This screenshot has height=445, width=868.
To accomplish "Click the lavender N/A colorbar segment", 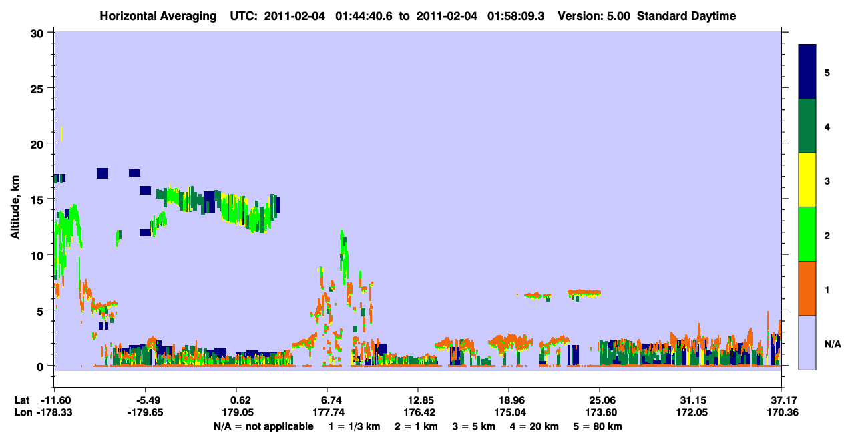I will (x=807, y=342).
